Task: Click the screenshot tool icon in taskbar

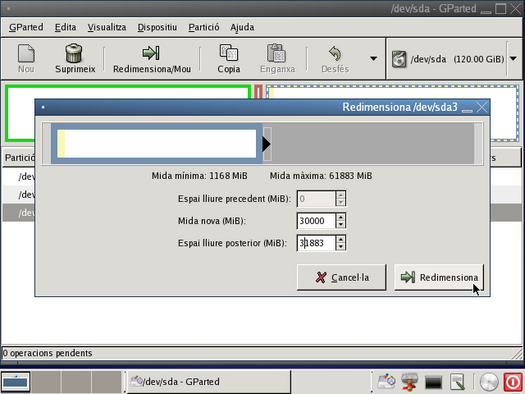Action: [x=386, y=382]
